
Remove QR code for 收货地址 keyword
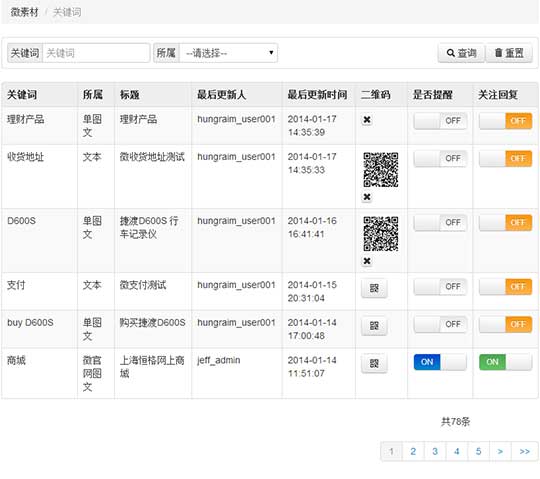coord(367,197)
